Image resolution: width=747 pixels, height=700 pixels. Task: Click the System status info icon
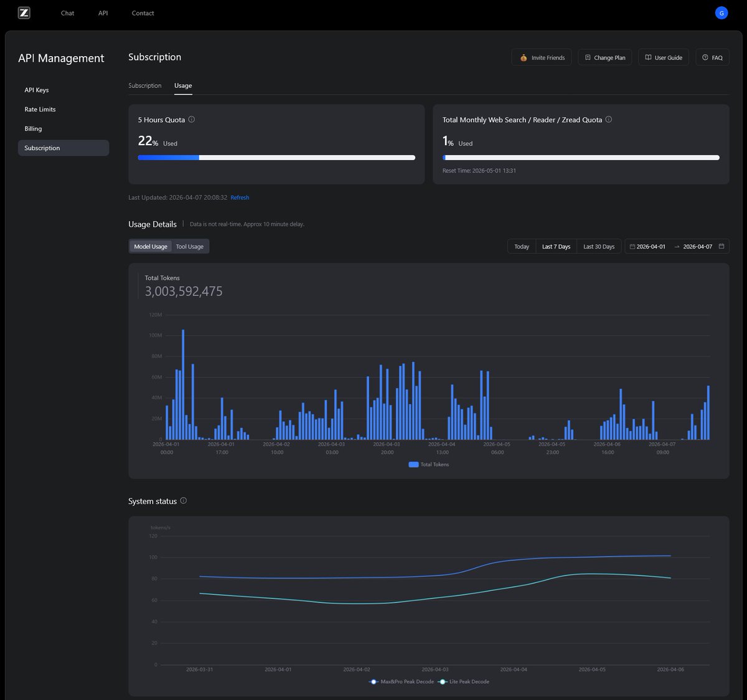tap(184, 501)
